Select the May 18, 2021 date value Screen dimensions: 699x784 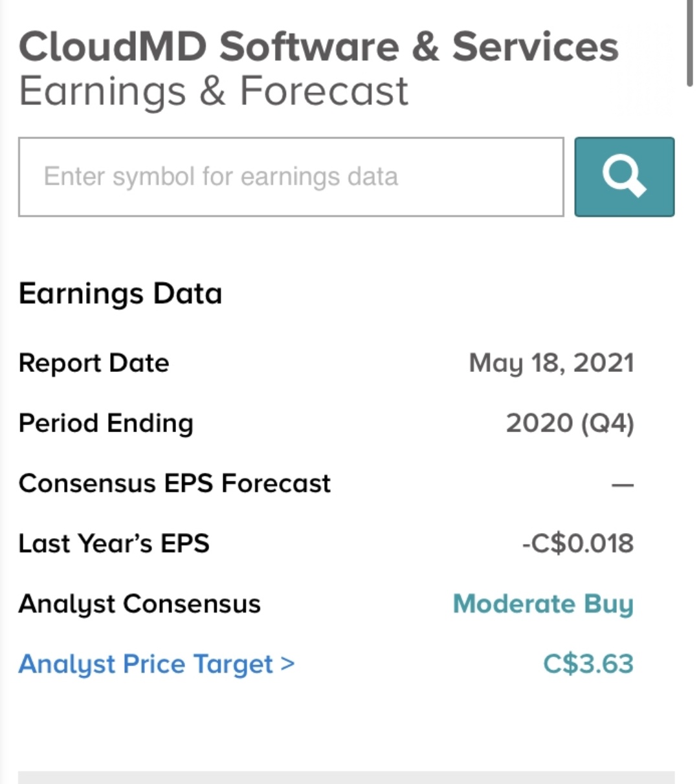pos(551,363)
